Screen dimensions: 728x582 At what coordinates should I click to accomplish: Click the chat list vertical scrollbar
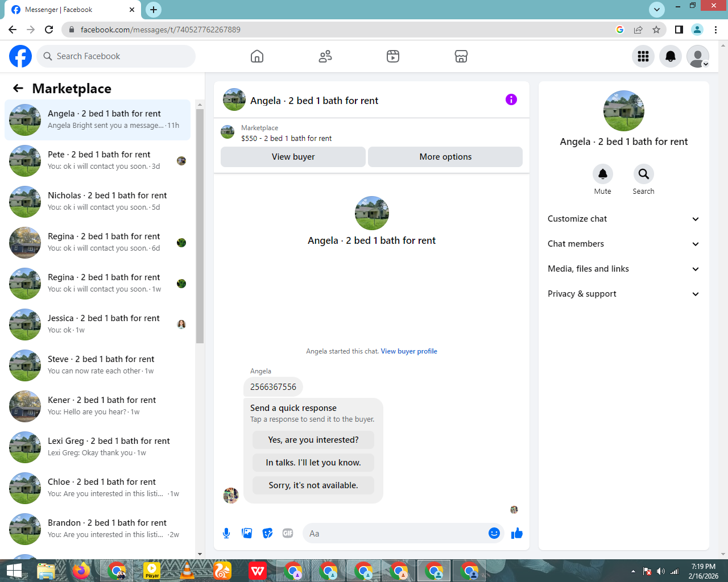[x=200, y=226]
